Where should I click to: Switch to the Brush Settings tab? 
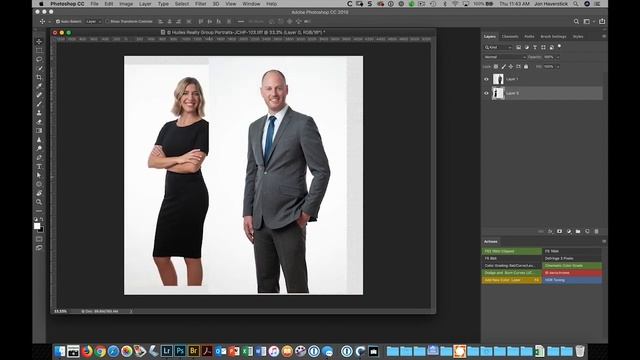553,36
